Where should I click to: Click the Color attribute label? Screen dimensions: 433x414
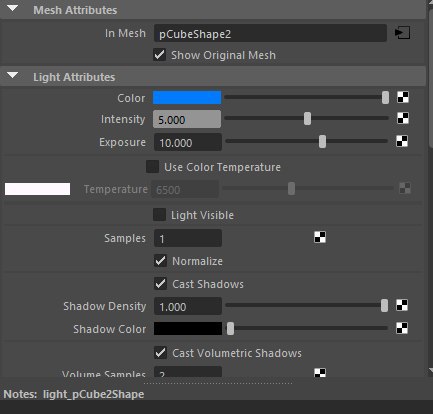point(131,98)
